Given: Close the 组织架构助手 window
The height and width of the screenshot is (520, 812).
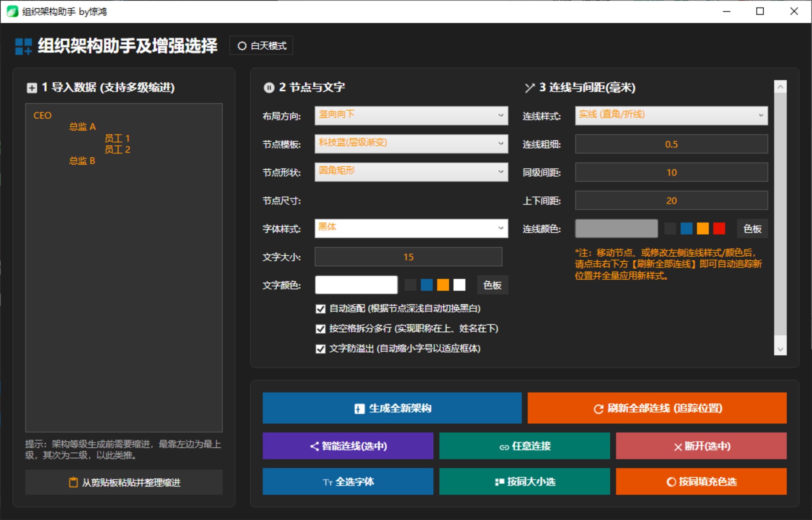Looking at the screenshot, I should tap(794, 11).
